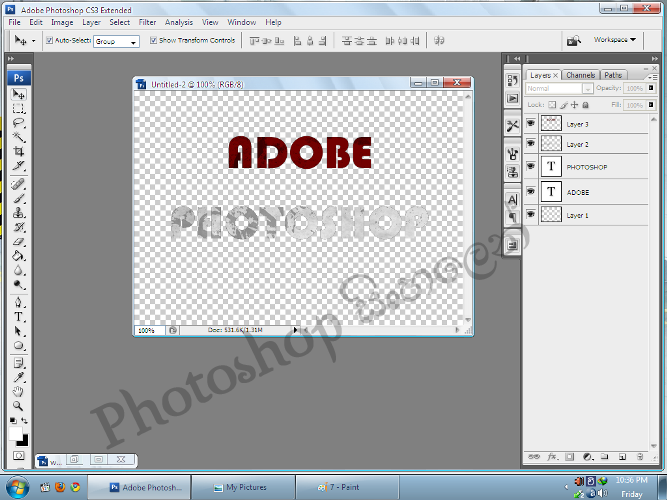Open the Character panel icon
Image resolution: width=667 pixels, height=500 pixels.
513,200
